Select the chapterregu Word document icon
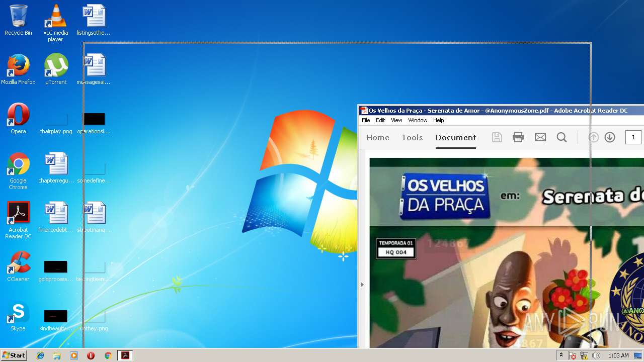 click(x=56, y=168)
